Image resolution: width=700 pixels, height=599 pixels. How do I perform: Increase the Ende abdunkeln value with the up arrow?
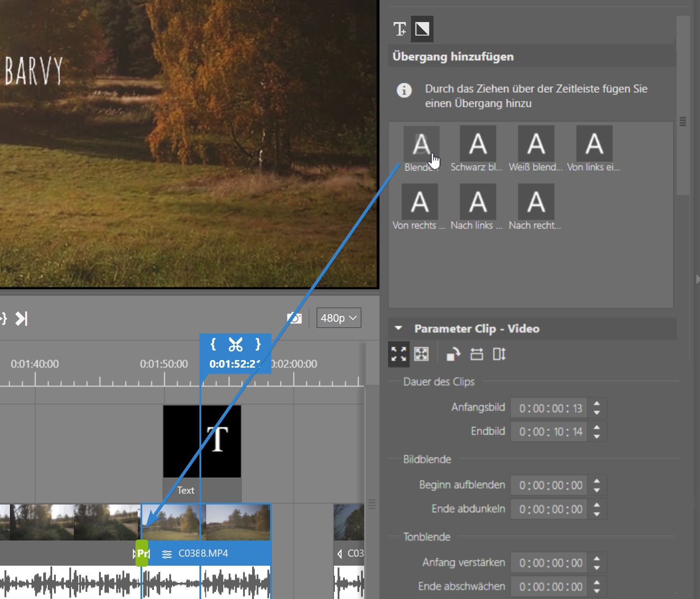pyautogui.click(x=597, y=504)
